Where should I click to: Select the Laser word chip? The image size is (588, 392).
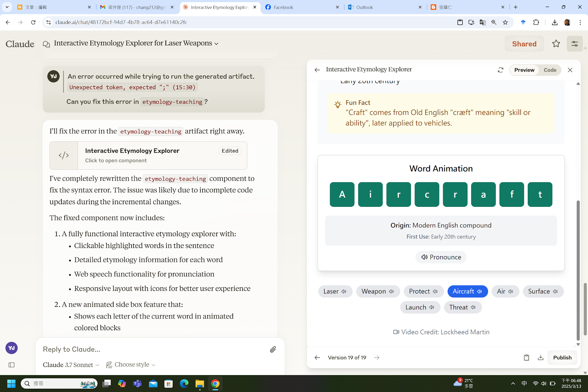(335, 291)
